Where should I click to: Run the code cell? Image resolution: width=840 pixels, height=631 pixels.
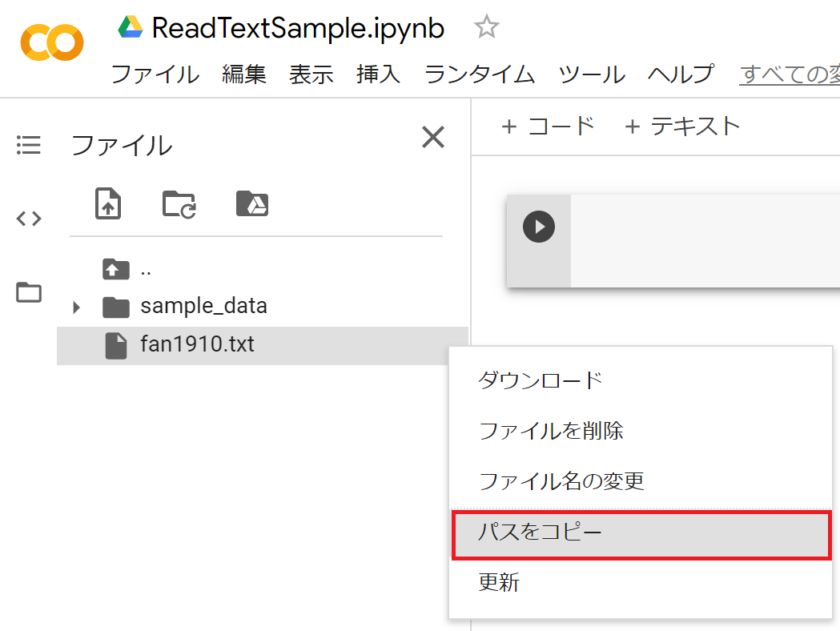(x=539, y=226)
